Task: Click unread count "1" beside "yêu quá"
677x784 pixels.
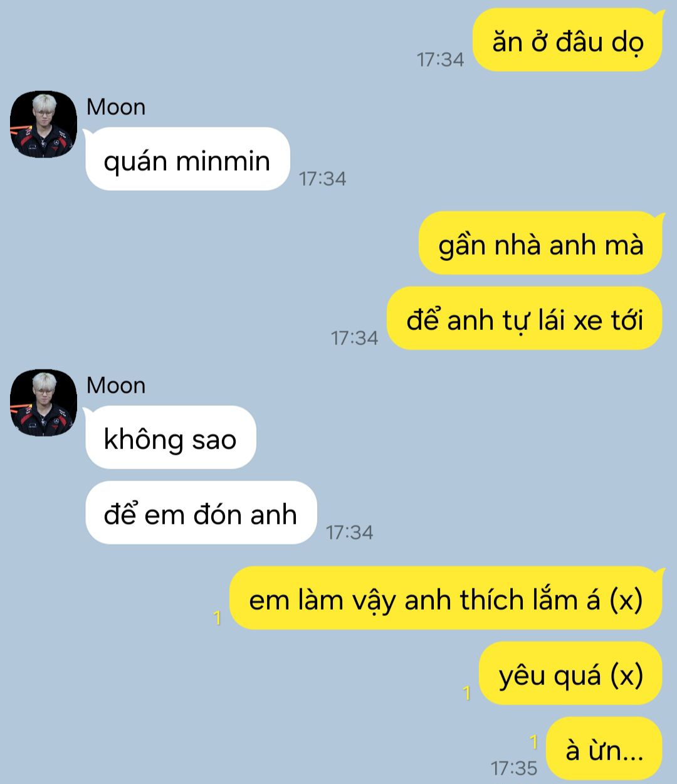Action: (466, 693)
